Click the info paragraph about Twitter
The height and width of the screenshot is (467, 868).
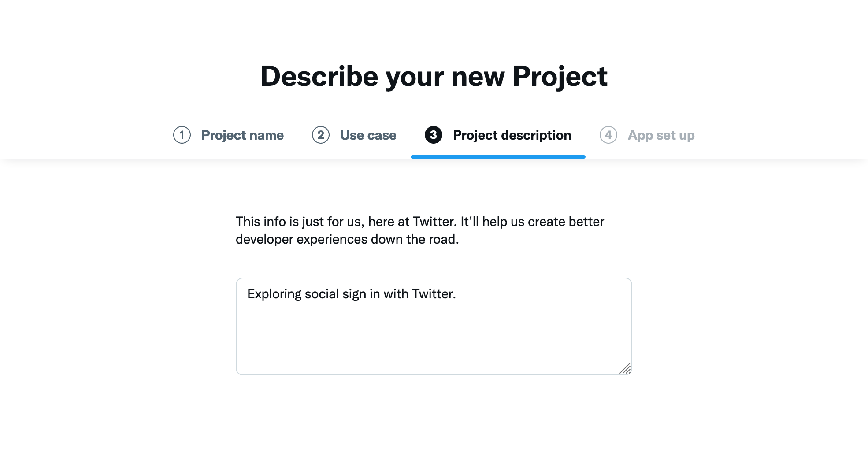tap(419, 230)
